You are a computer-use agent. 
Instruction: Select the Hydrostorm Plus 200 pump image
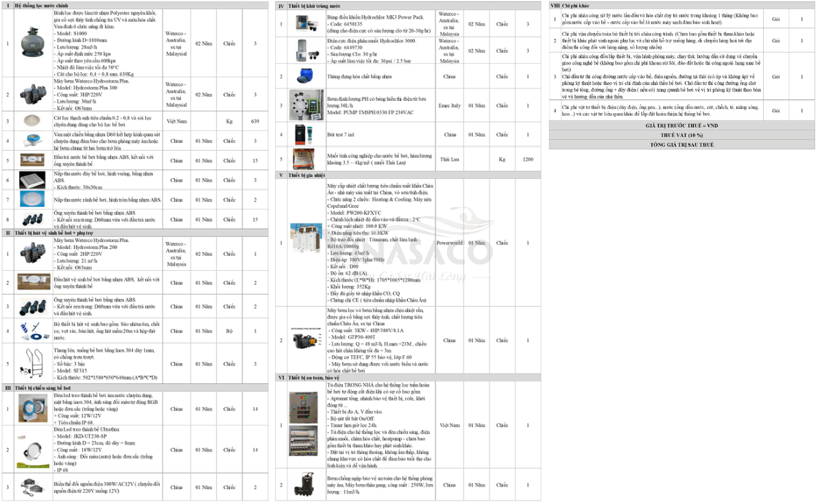click(x=32, y=254)
